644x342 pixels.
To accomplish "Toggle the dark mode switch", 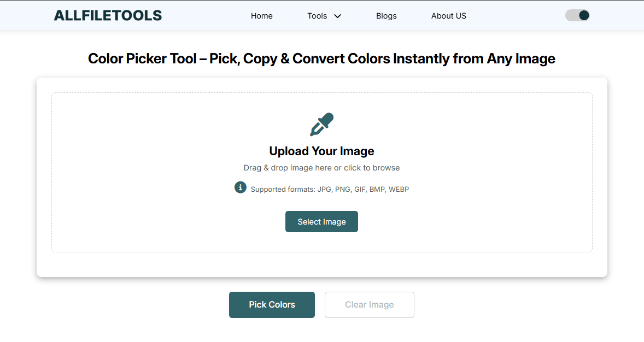I will point(577,15).
